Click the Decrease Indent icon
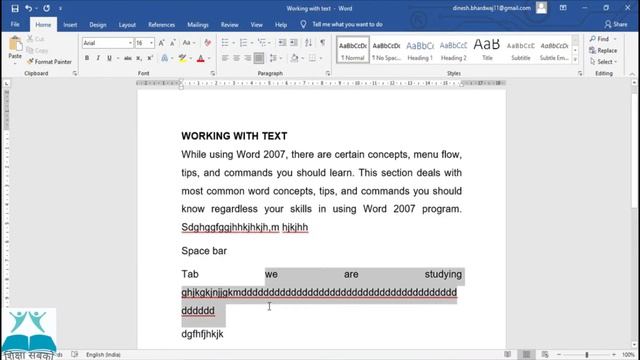This screenshot has width=640, height=360. coord(282,43)
